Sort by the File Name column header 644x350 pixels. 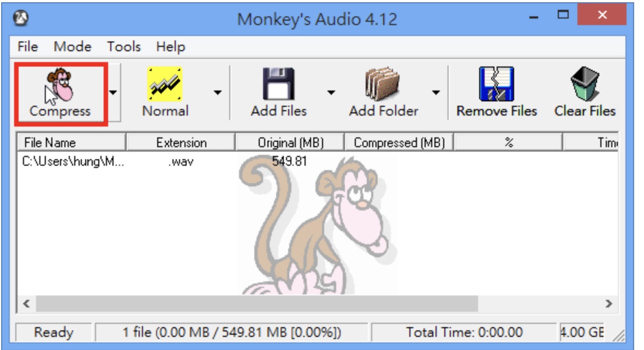pyautogui.click(x=71, y=142)
